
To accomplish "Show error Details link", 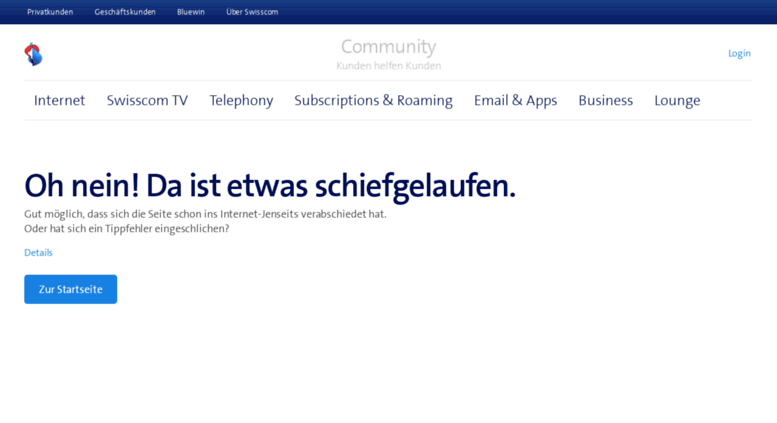I will 38,253.
